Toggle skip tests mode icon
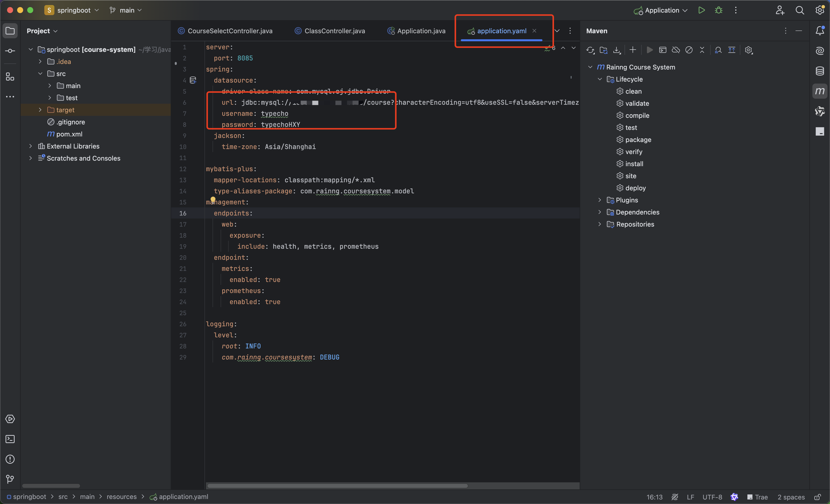Image resolution: width=830 pixels, height=504 pixels. pos(689,50)
